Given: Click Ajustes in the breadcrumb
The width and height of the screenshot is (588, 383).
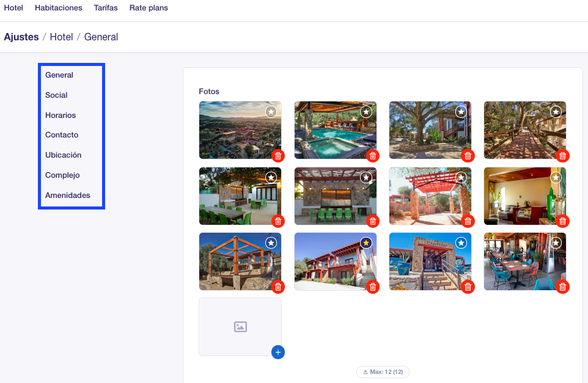Looking at the screenshot, I should (21, 37).
